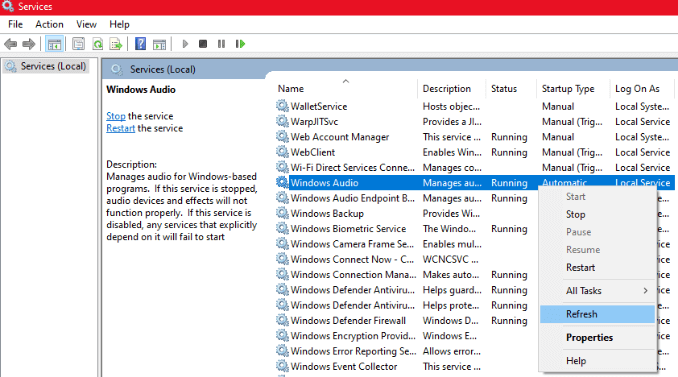Click gear icon beside Windows Biometric Service

[282, 228]
